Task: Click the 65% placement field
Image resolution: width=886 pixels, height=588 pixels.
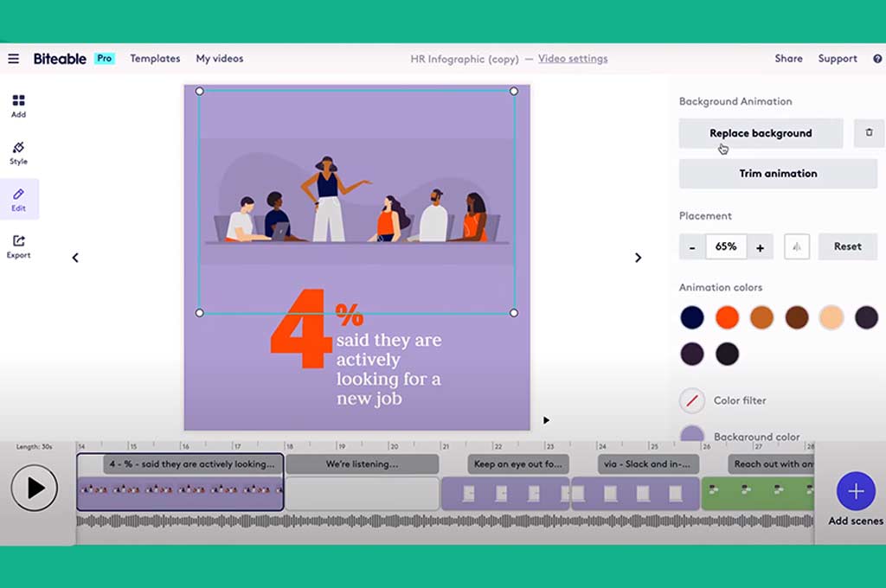Action: (x=726, y=246)
